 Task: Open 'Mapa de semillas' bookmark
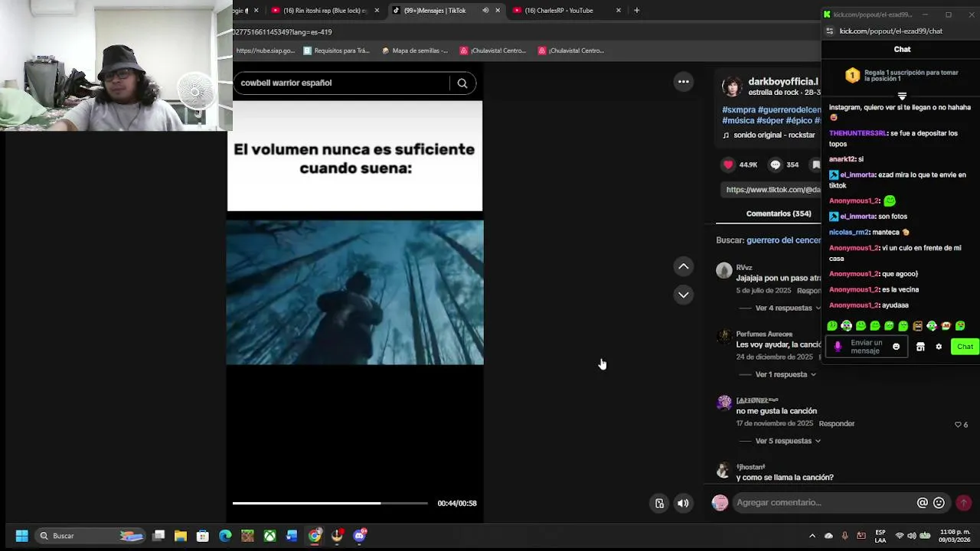click(415, 51)
